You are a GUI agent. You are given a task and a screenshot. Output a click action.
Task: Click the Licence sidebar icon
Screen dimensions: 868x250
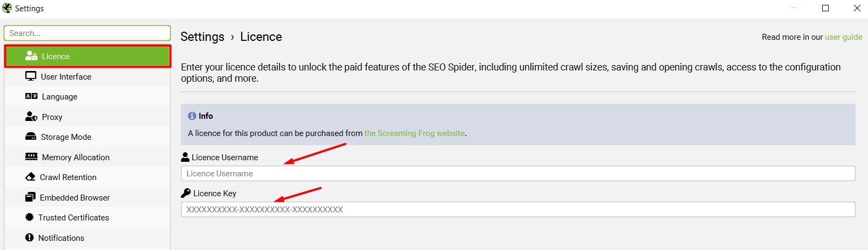31,56
